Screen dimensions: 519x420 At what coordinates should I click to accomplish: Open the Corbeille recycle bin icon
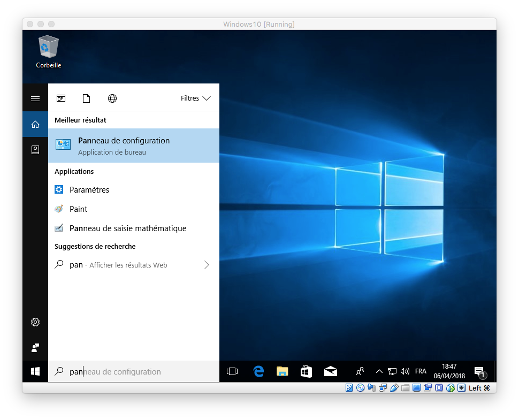point(48,52)
